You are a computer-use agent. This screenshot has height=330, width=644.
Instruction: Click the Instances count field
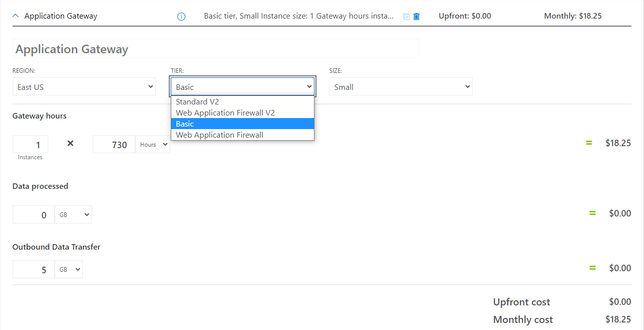coord(30,144)
